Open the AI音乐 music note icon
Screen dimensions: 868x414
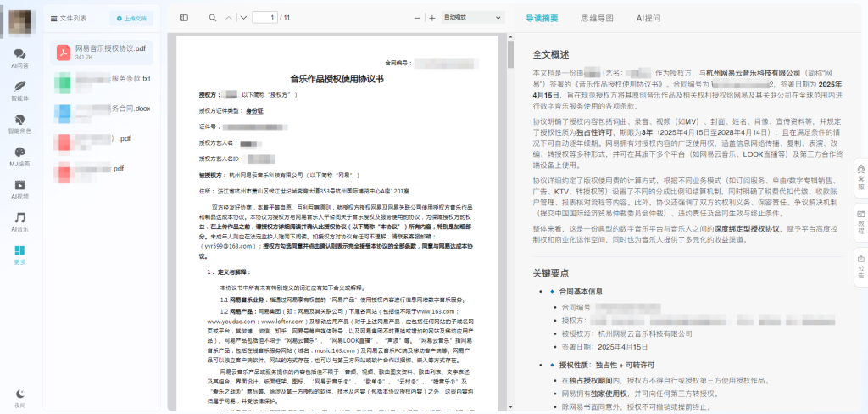[19, 220]
